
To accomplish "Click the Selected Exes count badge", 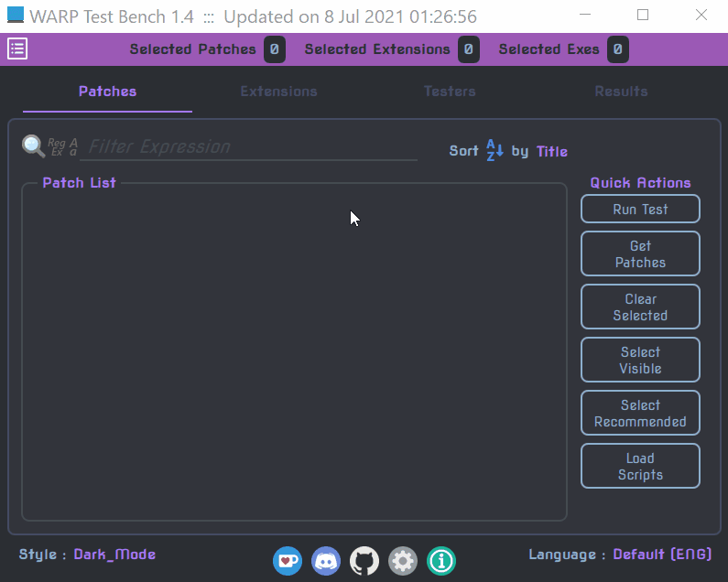I will point(618,49).
